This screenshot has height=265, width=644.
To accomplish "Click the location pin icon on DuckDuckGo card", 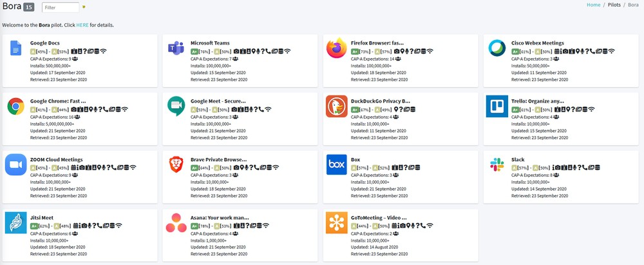I will click(x=396, y=109).
